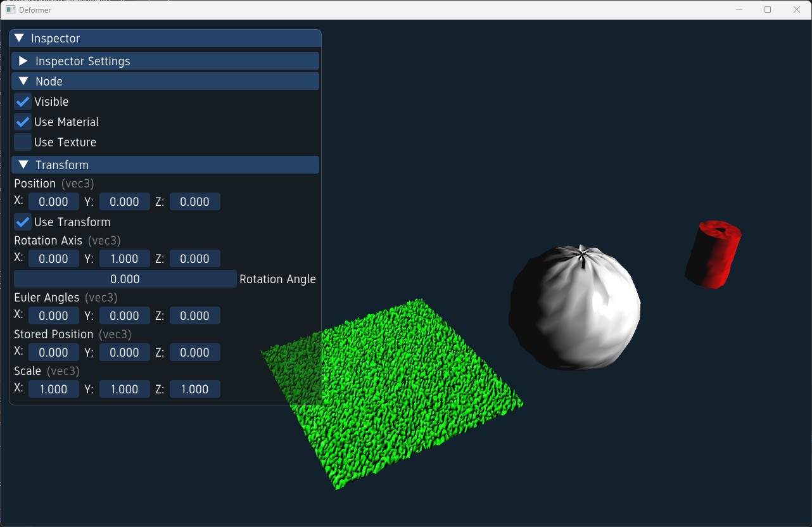Select the Scale X value field
The width and height of the screenshot is (812, 527).
(54, 390)
